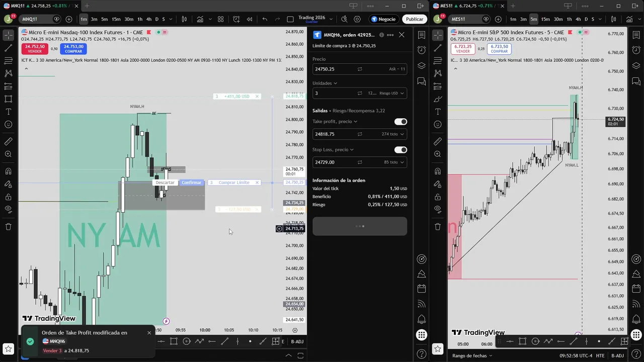Click the stop loss price field 24729.00

coord(359,162)
